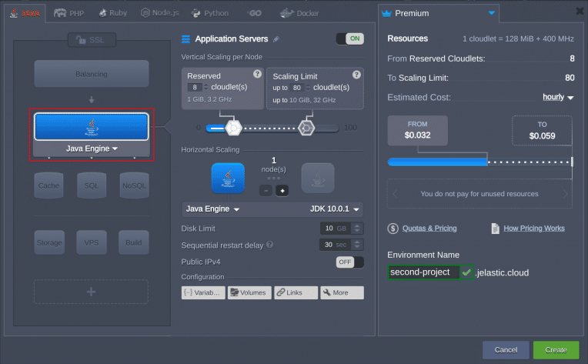Turn off the Application Servers ON switch
This screenshot has height=364, width=588.
tap(349, 38)
